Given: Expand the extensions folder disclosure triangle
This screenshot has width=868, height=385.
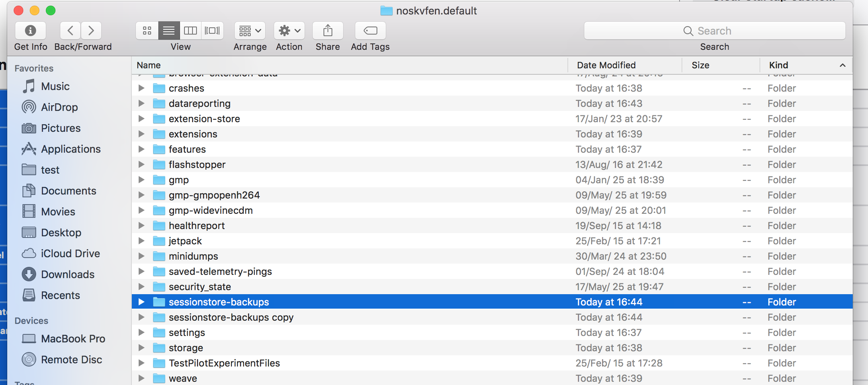Looking at the screenshot, I should click(x=141, y=134).
